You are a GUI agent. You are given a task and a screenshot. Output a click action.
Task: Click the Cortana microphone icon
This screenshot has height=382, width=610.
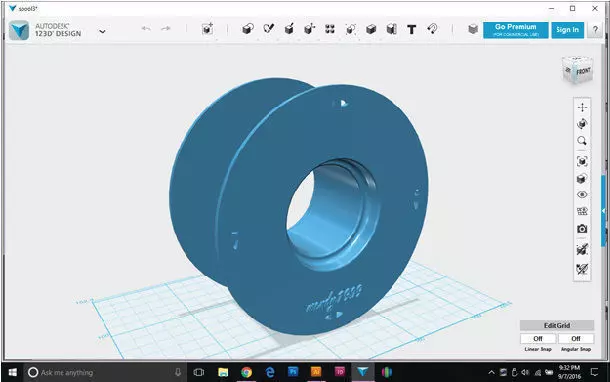click(x=178, y=372)
